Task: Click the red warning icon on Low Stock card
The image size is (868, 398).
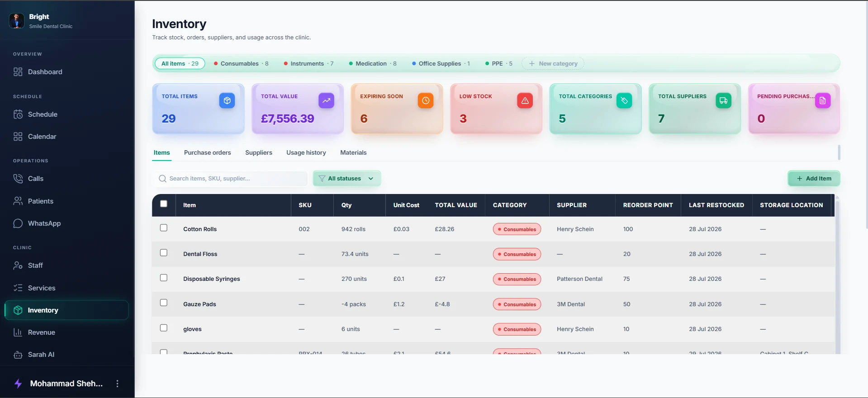Action: click(x=525, y=100)
